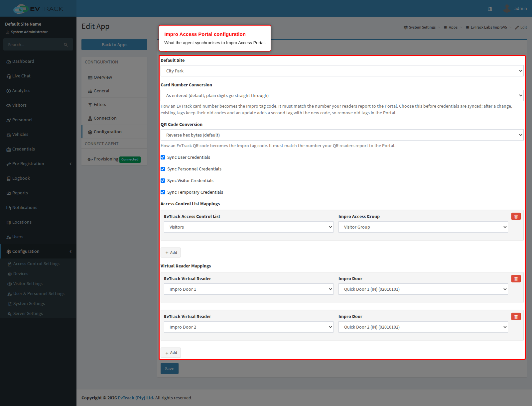
Task: Click the EvTrack logo
Action: tap(38, 9)
